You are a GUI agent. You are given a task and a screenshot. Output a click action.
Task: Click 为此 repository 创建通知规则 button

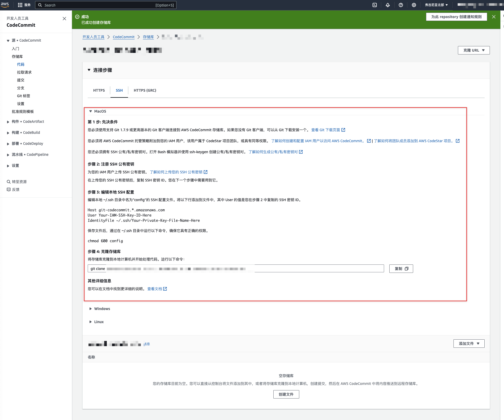coord(456,17)
